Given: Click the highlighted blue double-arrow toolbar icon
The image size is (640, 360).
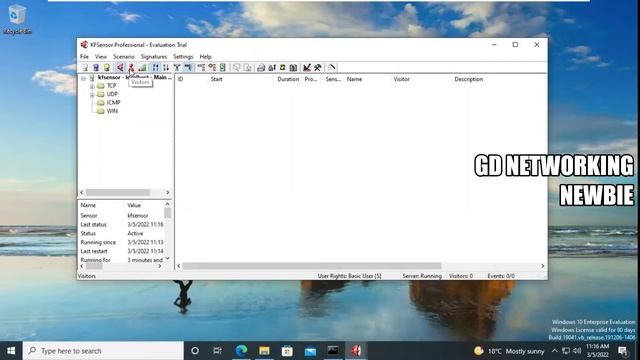Looking at the screenshot, I should 156,67.
